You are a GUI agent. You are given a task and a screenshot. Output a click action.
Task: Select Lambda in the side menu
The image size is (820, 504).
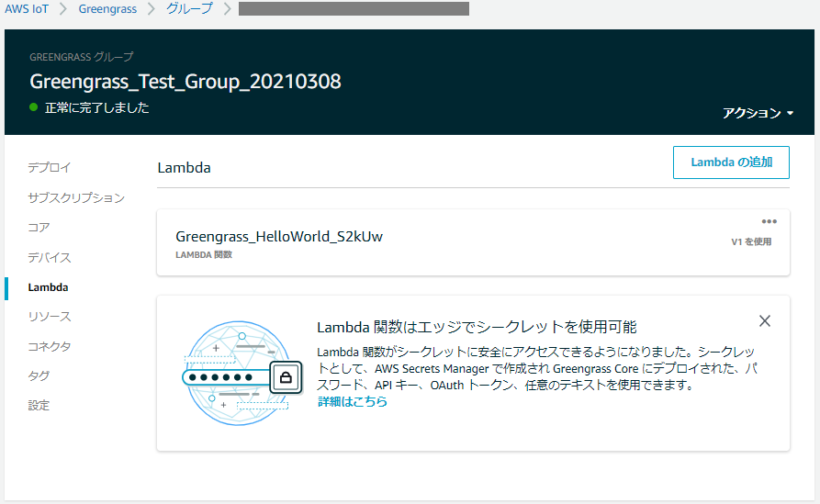tap(48, 287)
